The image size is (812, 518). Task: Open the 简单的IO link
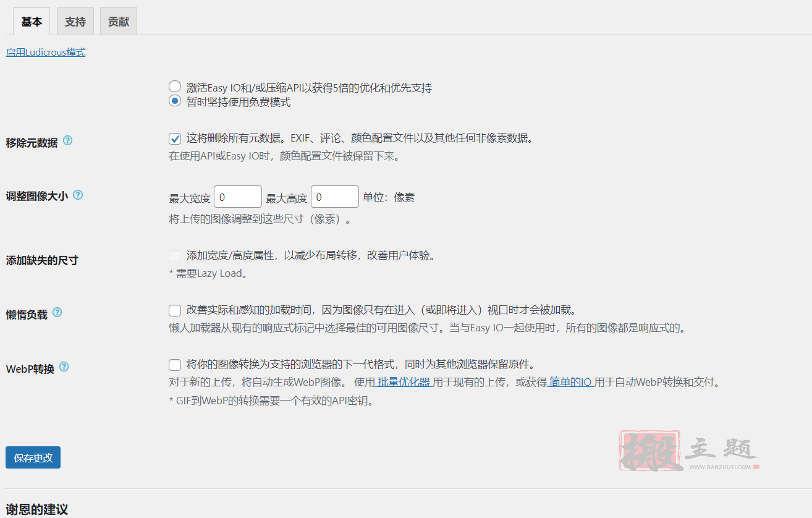tap(570, 382)
